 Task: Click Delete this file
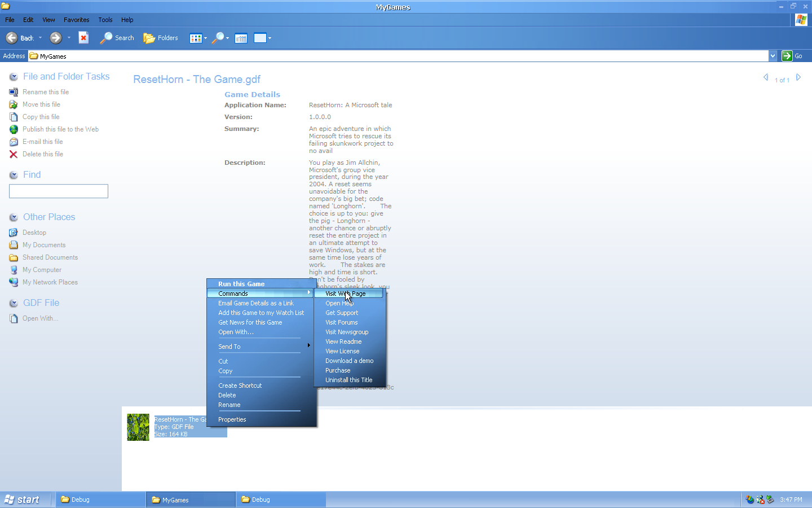pyautogui.click(x=43, y=154)
